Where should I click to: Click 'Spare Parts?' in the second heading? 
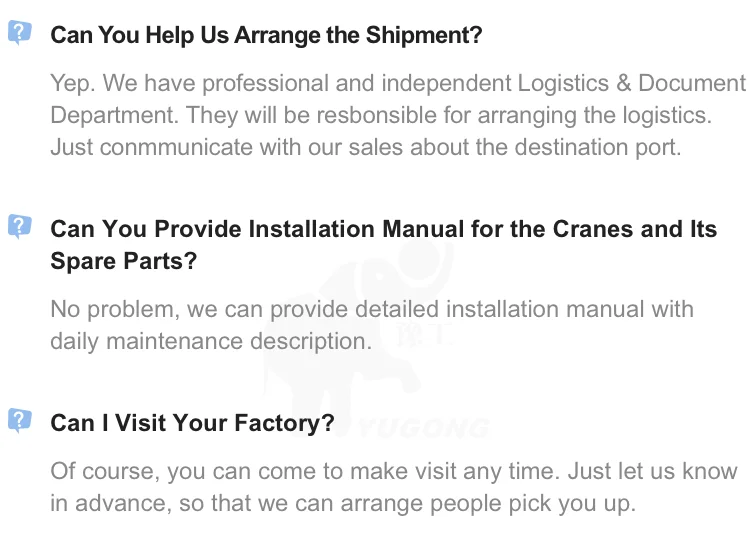(x=123, y=261)
